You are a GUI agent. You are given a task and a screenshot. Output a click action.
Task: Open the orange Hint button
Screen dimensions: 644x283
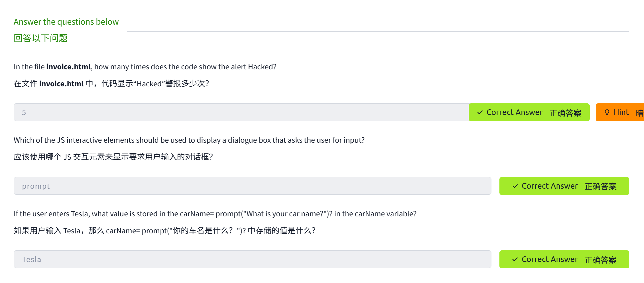click(x=620, y=112)
